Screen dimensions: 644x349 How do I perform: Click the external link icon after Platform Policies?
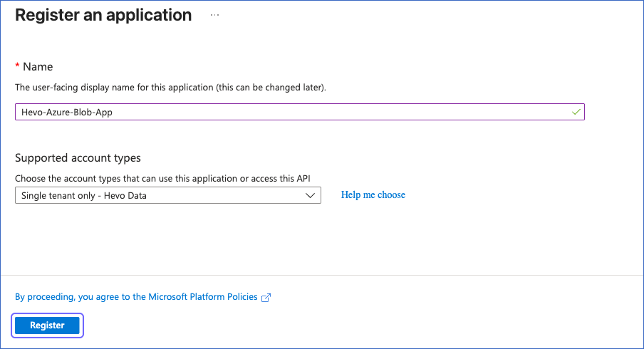pos(266,297)
